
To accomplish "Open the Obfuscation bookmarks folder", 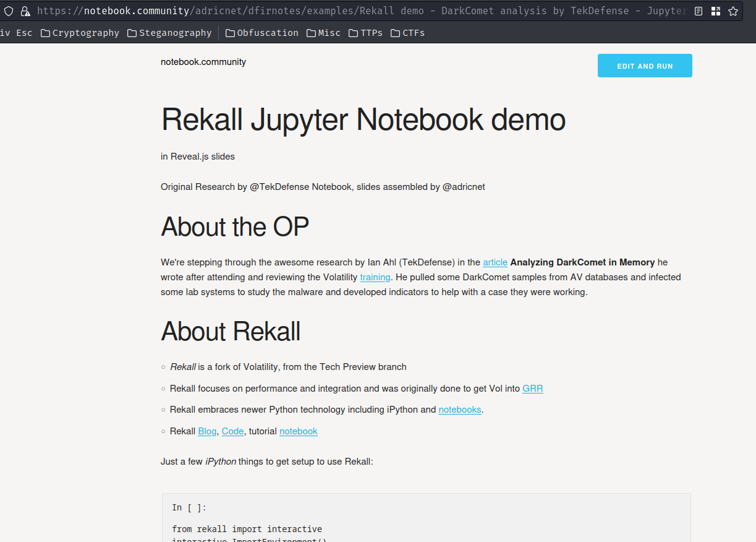I will pos(261,33).
